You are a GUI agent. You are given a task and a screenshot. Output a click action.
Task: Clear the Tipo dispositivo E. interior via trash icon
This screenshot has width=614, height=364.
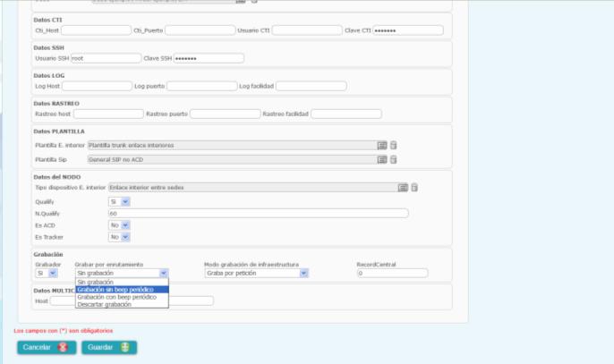click(x=414, y=188)
